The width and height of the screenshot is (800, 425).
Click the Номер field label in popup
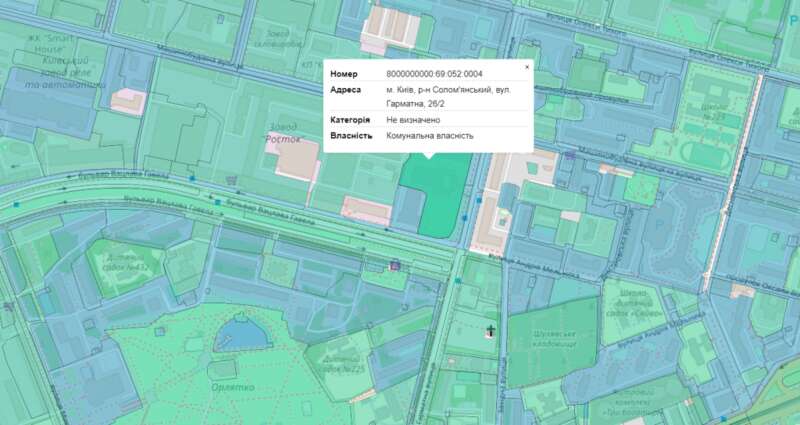coord(343,75)
